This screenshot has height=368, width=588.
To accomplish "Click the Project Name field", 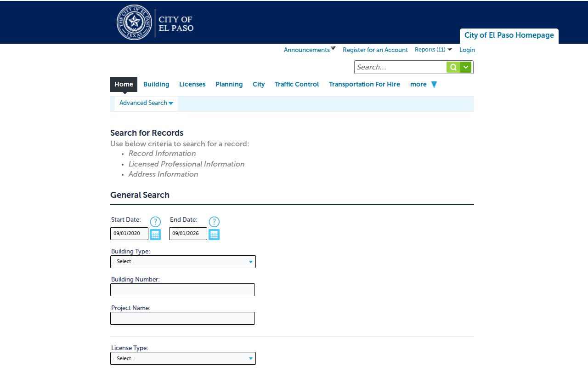I will tap(182, 318).
